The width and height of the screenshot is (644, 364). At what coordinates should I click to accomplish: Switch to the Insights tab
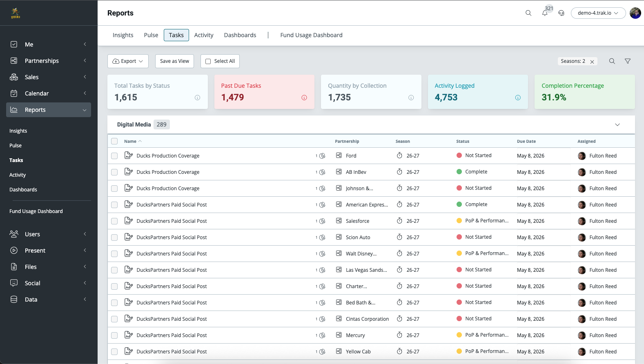tap(123, 35)
